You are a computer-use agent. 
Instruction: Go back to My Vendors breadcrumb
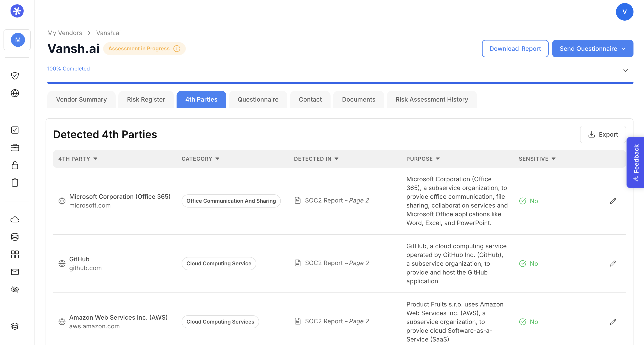[x=64, y=33]
